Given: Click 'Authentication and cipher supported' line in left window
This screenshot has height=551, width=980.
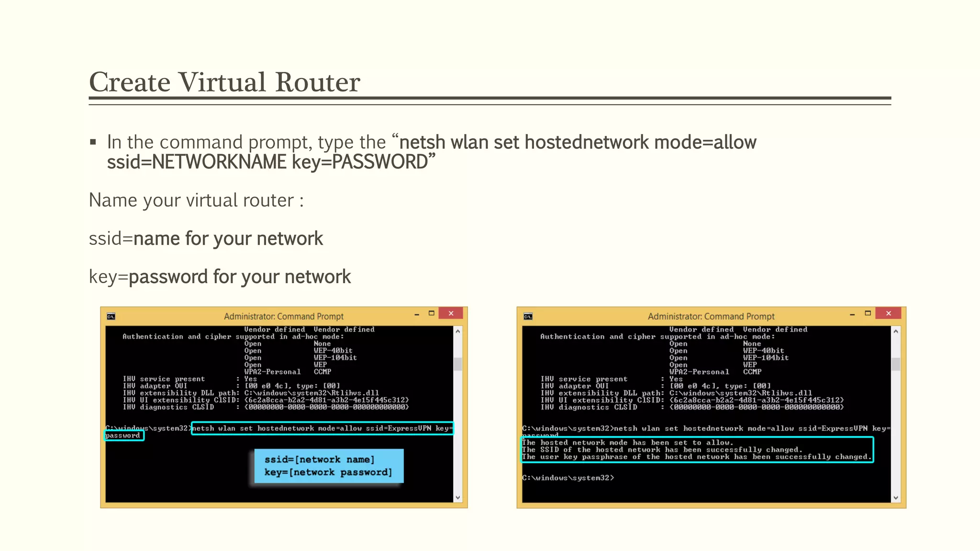Looking at the screenshot, I should 234,337.
